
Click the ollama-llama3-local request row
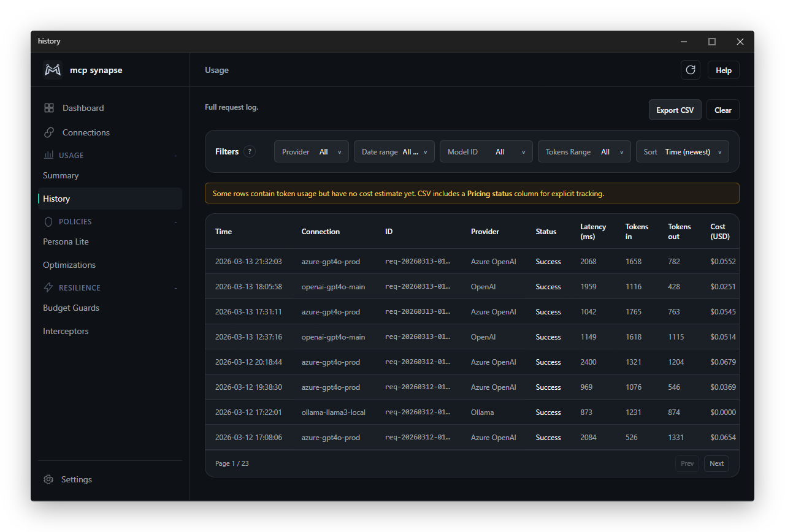[429, 412]
